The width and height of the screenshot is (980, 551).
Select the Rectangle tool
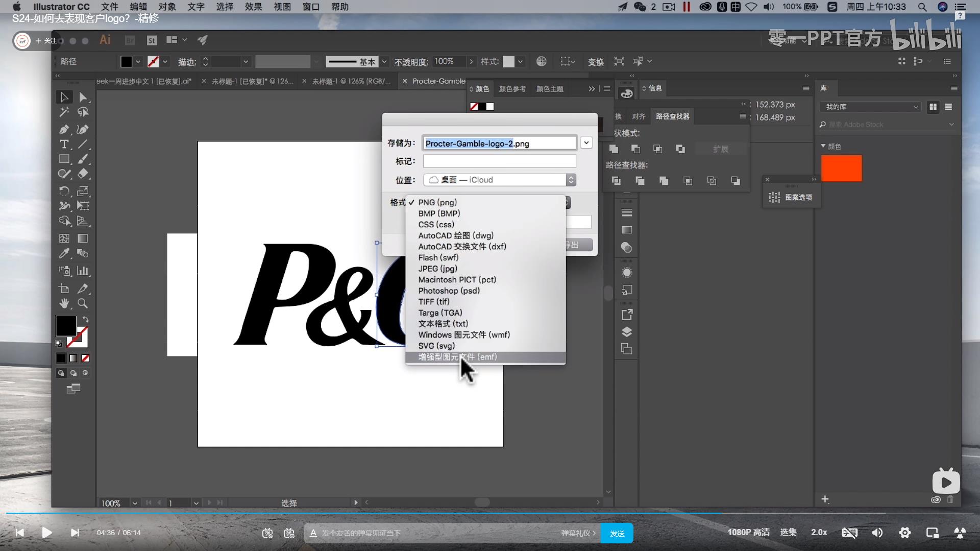[64, 159]
